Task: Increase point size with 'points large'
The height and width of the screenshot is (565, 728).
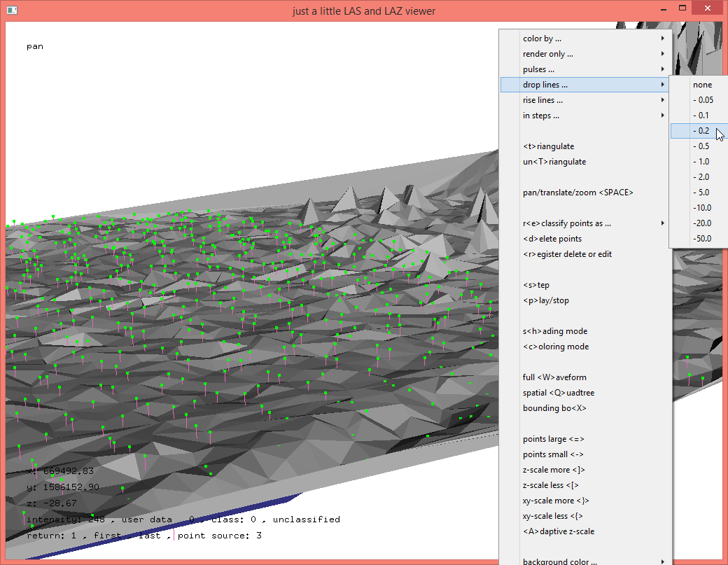Action: click(x=553, y=439)
